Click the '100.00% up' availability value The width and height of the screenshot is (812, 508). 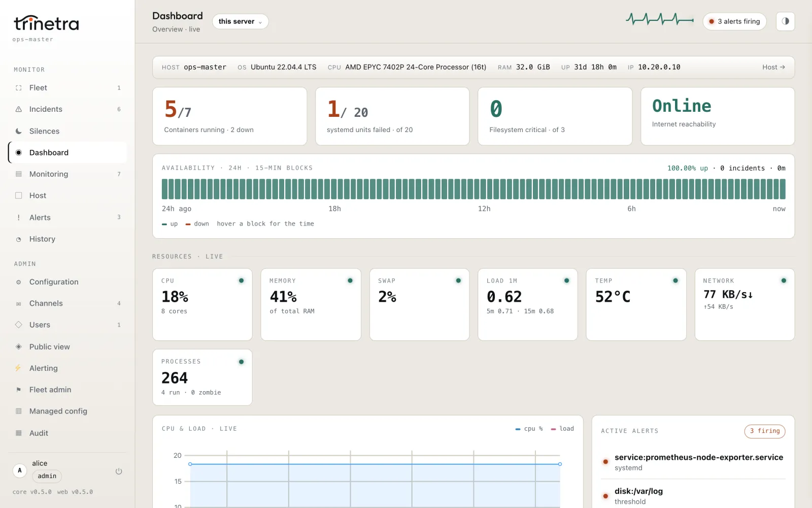pyautogui.click(x=687, y=168)
